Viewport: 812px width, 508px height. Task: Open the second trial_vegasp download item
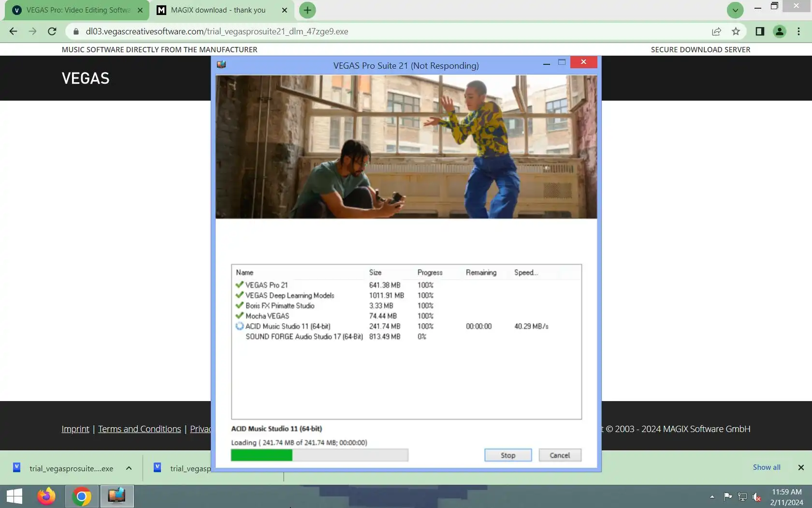[x=183, y=468]
